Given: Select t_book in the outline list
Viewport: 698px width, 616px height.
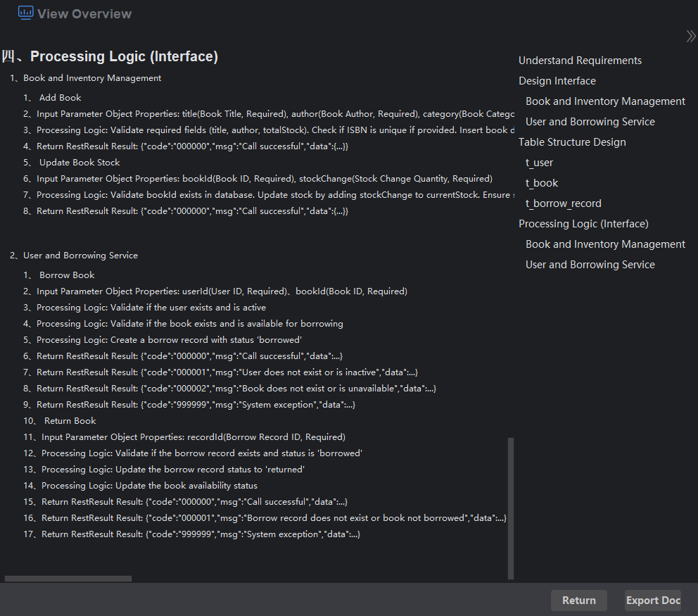Looking at the screenshot, I should pyautogui.click(x=541, y=183).
